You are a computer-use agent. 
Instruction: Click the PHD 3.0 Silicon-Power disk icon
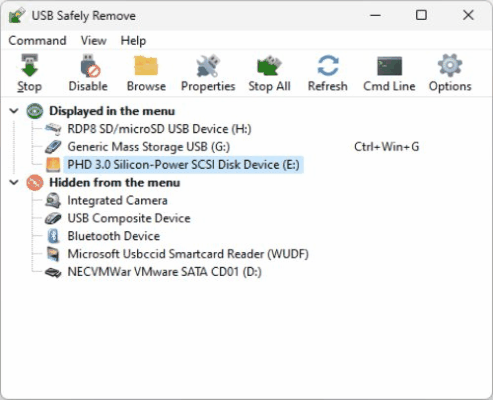(53, 165)
